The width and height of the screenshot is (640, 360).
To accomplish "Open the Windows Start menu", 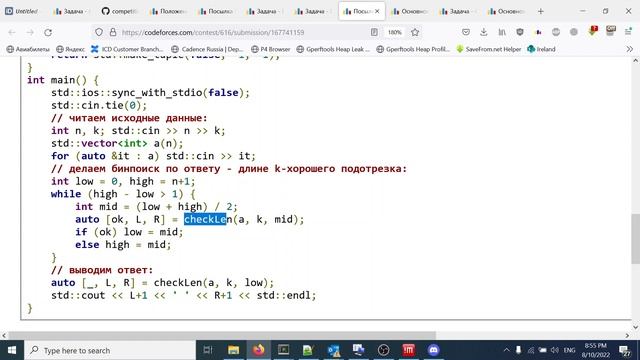I will 11,350.
